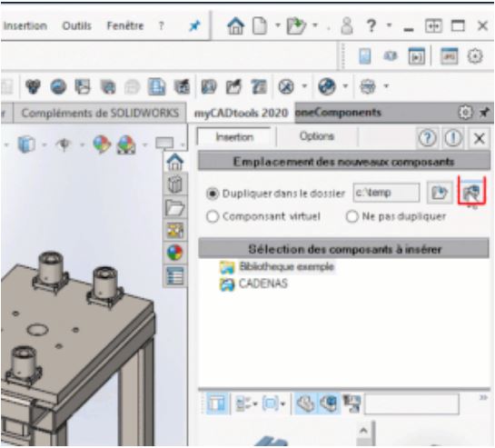The image size is (495, 448).
Task: Open the Appearances color ball task pane icon
Action: coord(175,253)
